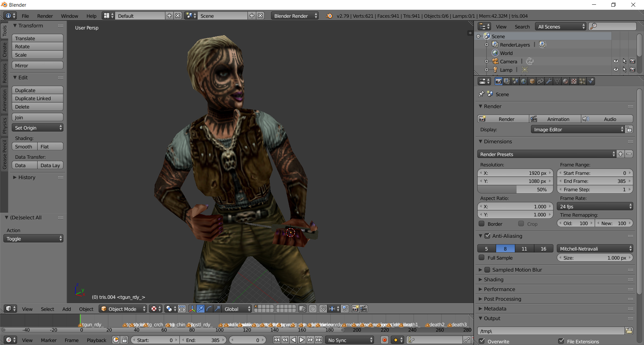Viewport: 644px width, 345px height.
Task: Click the 50% resolution percentage slider
Action: pos(515,190)
